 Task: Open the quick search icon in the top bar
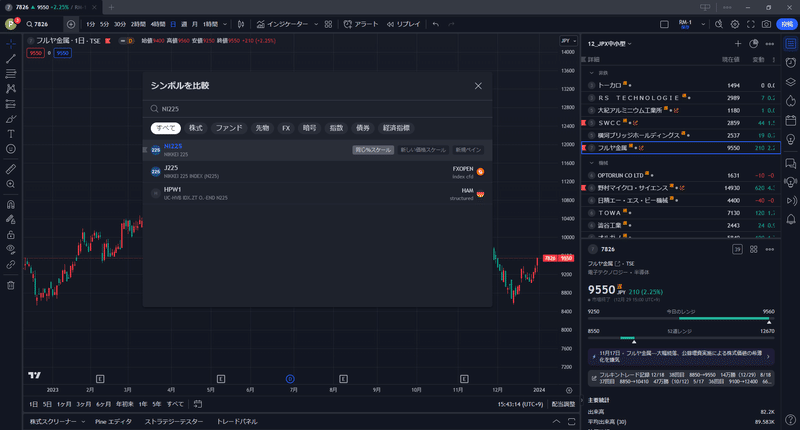pos(718,24)
